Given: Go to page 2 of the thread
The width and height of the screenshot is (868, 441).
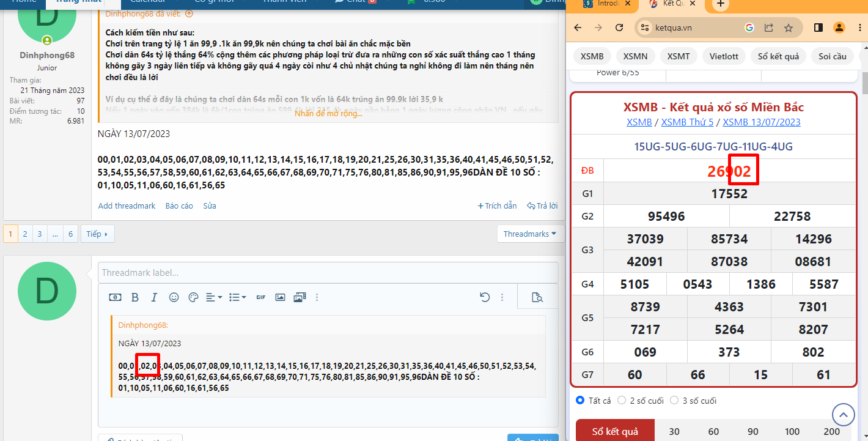Looking at the screenshot, I should point(25,234).
